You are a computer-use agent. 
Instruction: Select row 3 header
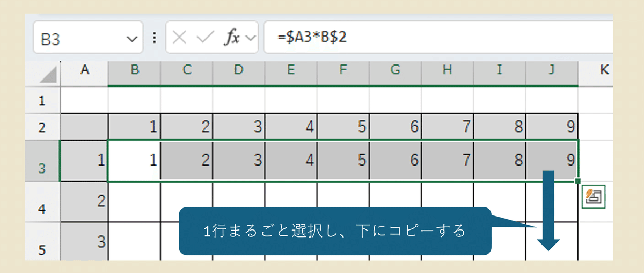pos(43,161)
